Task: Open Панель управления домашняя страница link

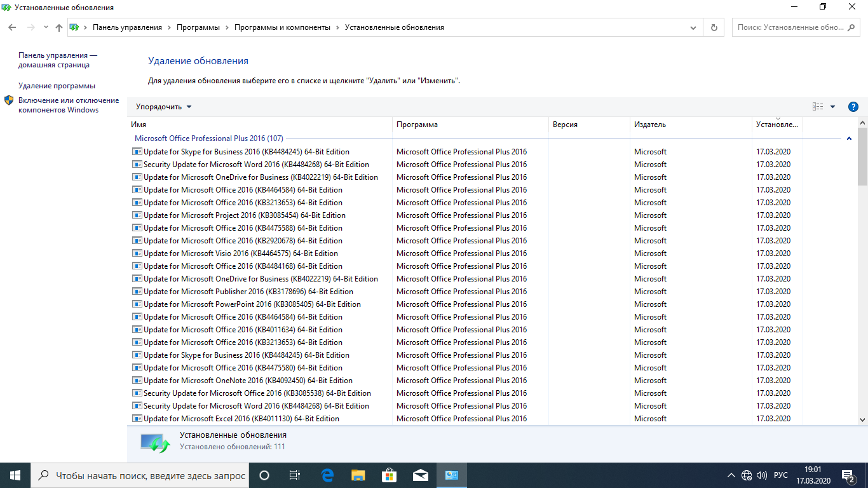Action: (x=58, y=60)
